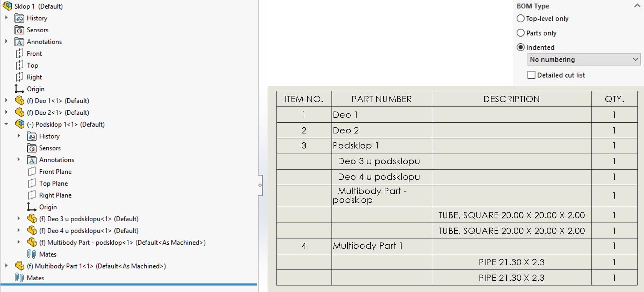This screenshot has height=292, width=644.
Task: Click the top-level Annotations icon
Action: (x=20, y=42)
